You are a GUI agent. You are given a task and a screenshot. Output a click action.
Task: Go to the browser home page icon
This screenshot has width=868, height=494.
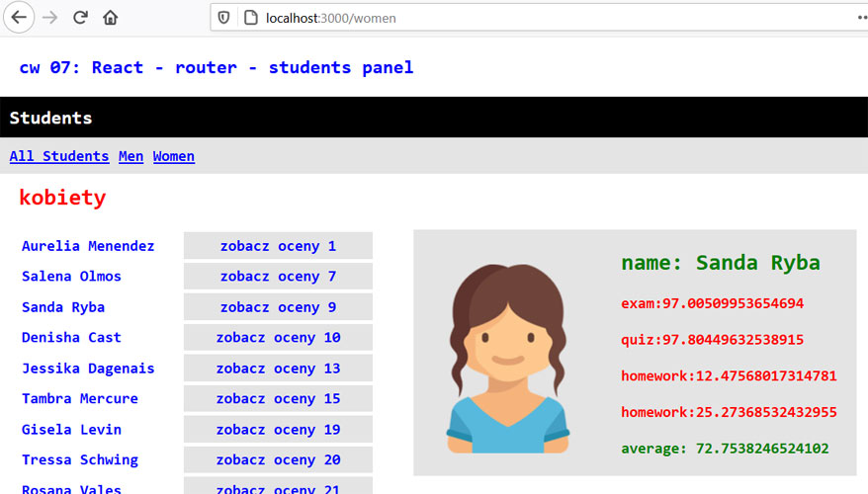click(111, 18)
